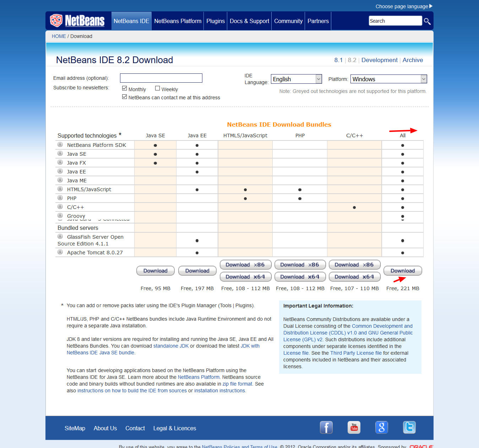The width and height of the screenshot is (479, 448).
Task: Open the About Us footer link
Action: tap(105, 428)
